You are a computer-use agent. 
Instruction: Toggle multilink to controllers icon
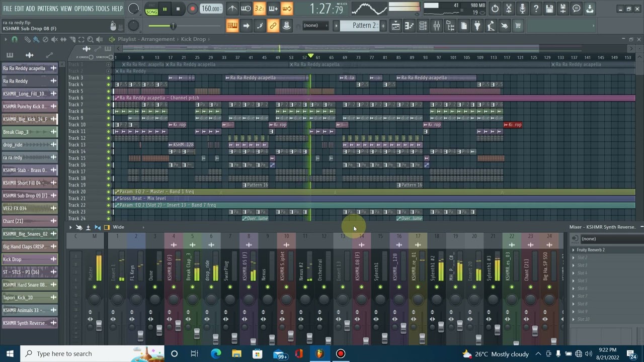coord(287,26)
